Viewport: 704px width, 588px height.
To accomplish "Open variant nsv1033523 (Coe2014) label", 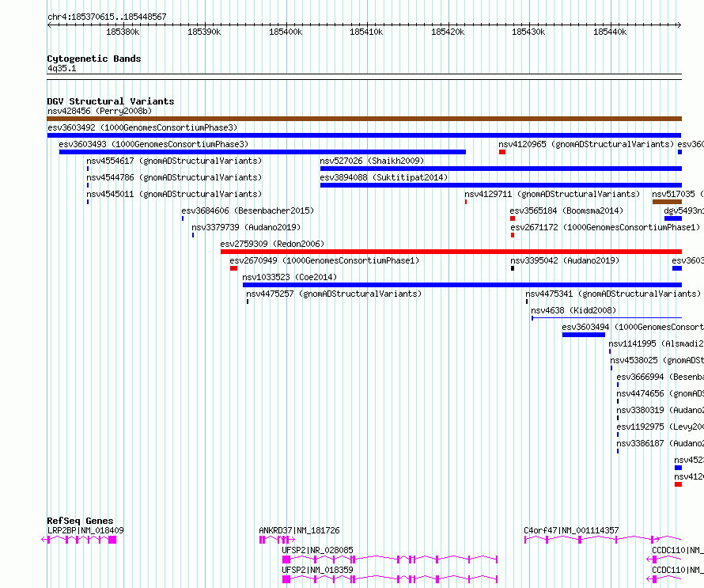I will pos(290,277).
